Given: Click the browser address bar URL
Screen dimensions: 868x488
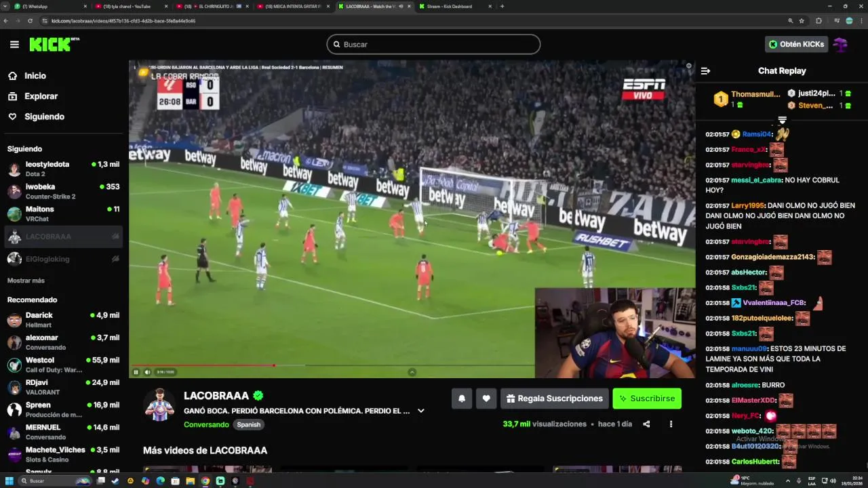Looking at the screenshot, I should coord(123,21).
